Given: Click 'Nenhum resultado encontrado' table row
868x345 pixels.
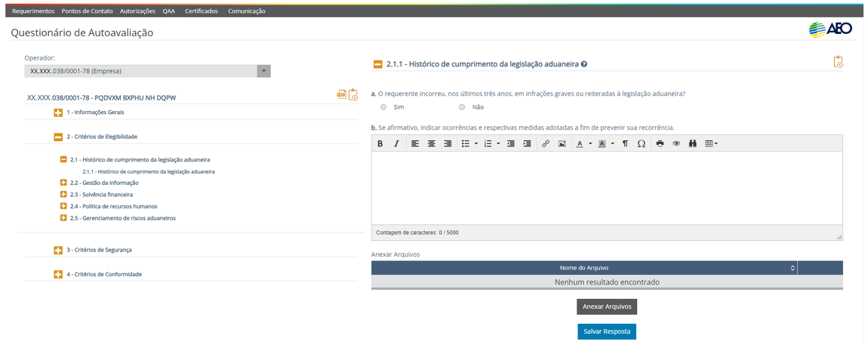Looking at the screenshot, I should click(607, 282).
